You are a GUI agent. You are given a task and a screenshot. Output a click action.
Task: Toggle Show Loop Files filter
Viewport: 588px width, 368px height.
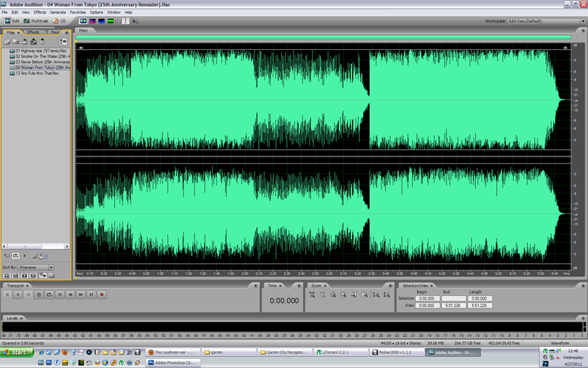(15, 275)
